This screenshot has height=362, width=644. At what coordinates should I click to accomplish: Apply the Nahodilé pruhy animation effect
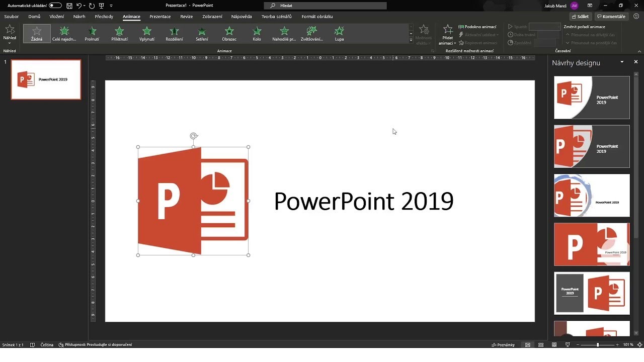[284, 34]
